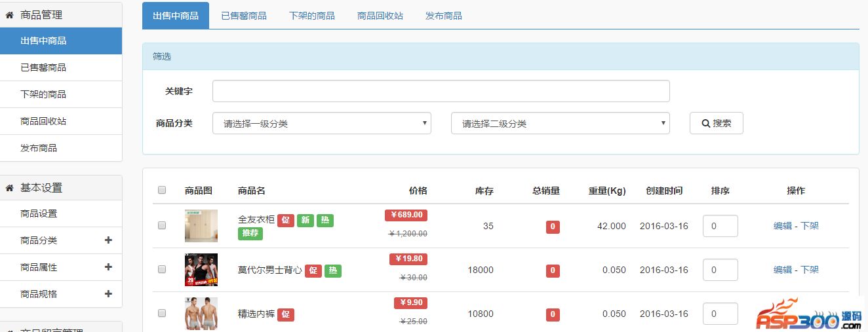Click the 基本设置 sidebar section header
868x332 pixels.
tap(61, 187)
